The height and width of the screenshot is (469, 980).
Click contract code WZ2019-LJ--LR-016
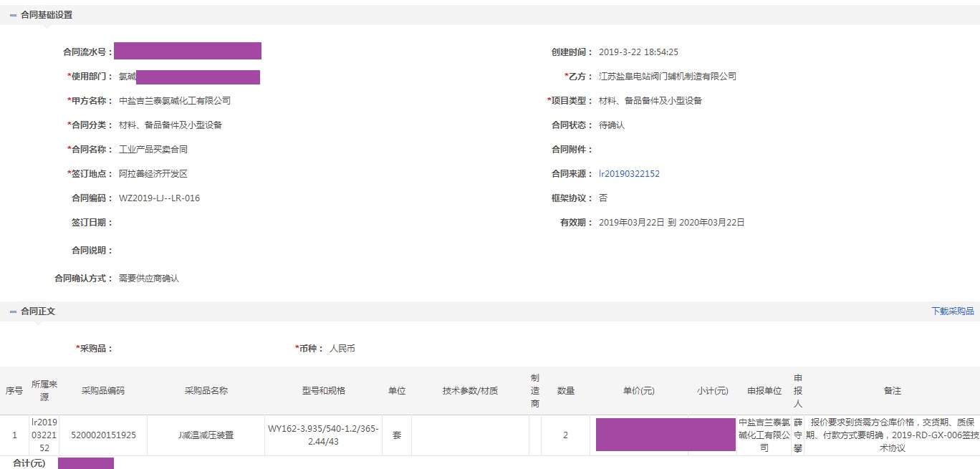tap(159, 198)
